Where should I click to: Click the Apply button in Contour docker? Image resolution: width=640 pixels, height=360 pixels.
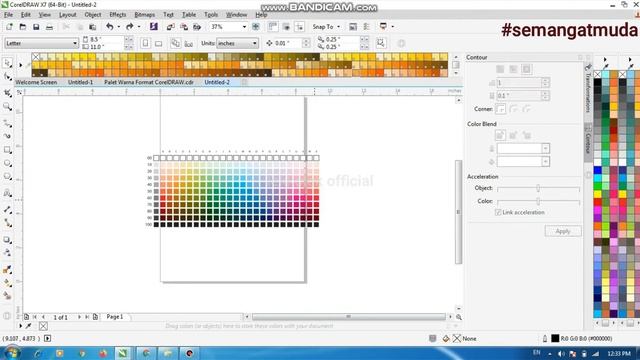[563, 231]
